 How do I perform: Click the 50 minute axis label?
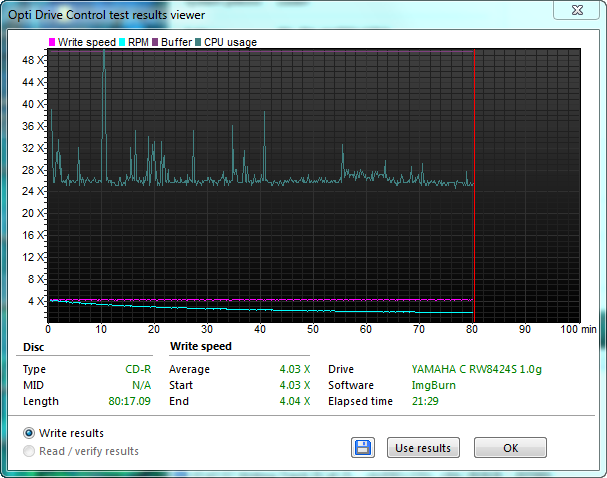pos(313,329)
